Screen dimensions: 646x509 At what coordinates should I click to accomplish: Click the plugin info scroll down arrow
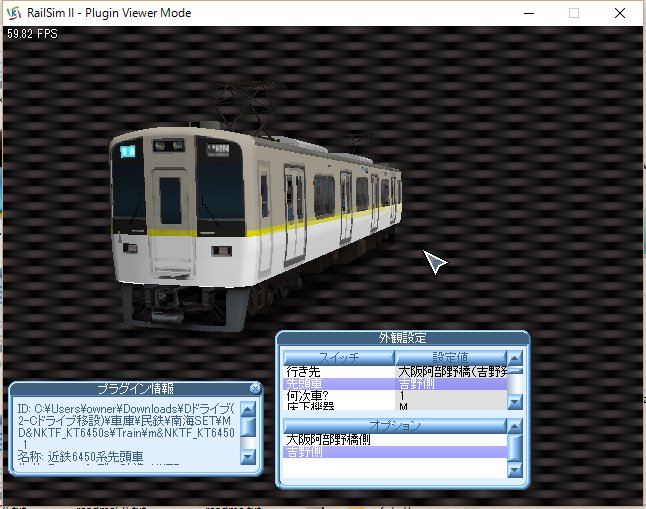click(248, 457)
